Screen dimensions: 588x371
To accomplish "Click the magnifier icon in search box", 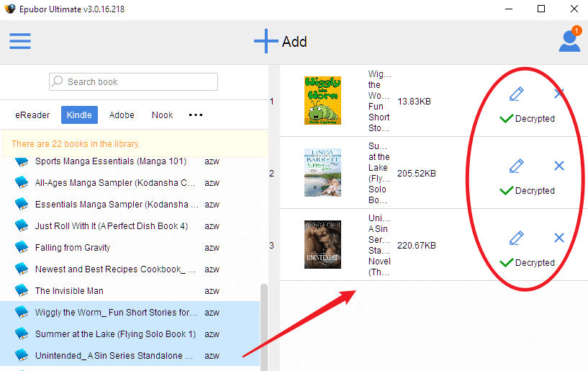I will (58, 81).
